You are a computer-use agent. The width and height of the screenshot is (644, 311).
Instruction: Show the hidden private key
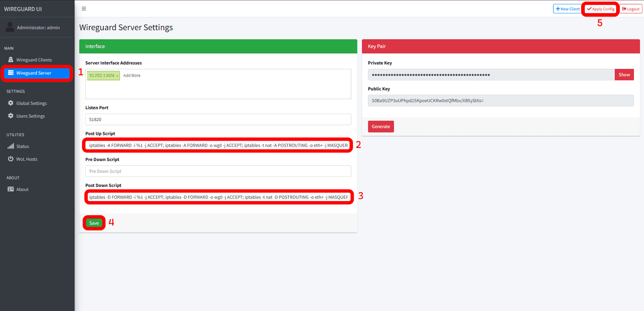(624, 75)
